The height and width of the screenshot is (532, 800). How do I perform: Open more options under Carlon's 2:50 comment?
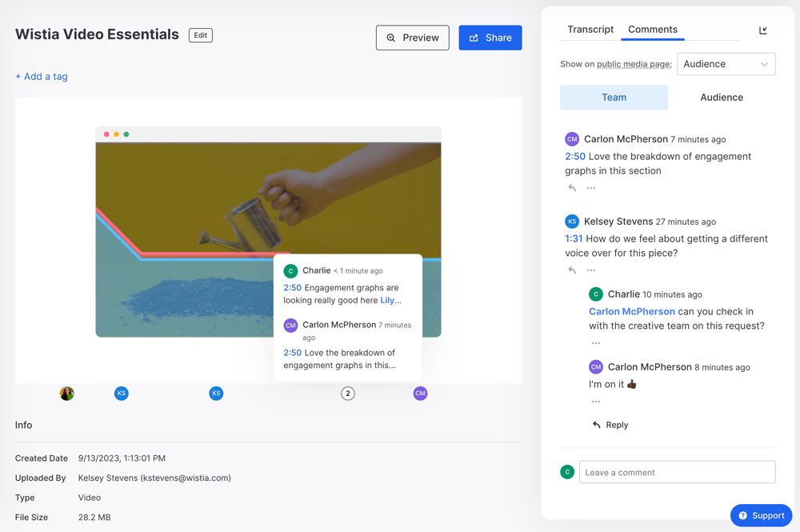pyautogui.click(x=591, y=188)
